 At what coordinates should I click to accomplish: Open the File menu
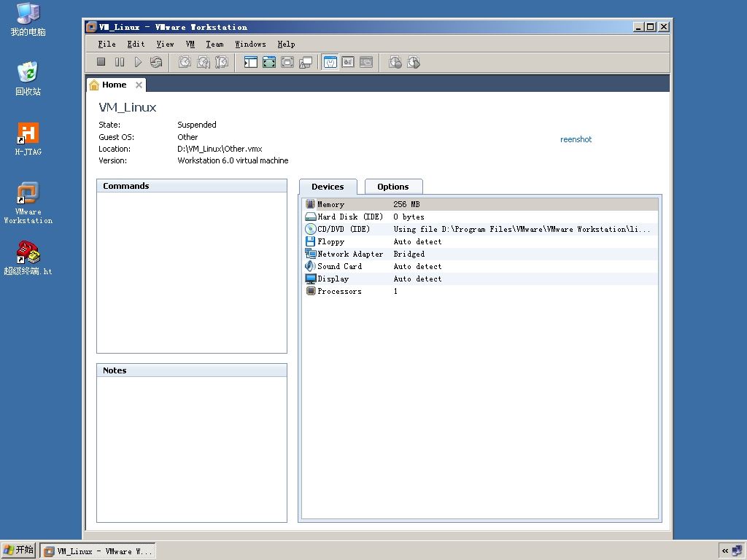107,44
